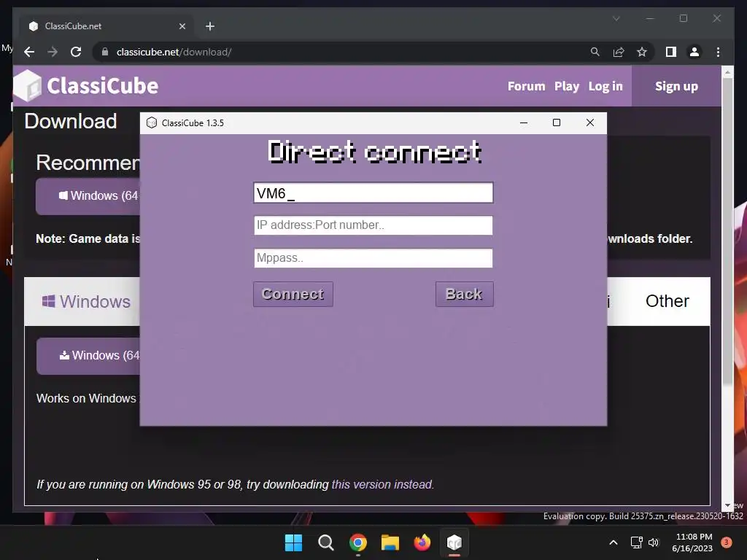Click the Log in link
The height and width of the screenshot is (560, 747).
click(x=605, y=86)
